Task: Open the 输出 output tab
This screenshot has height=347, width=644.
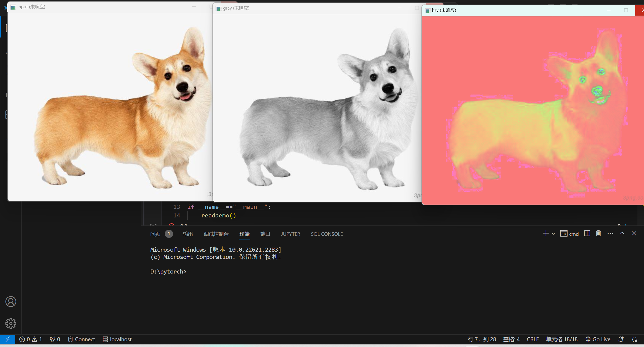Action: pos(188,234)
